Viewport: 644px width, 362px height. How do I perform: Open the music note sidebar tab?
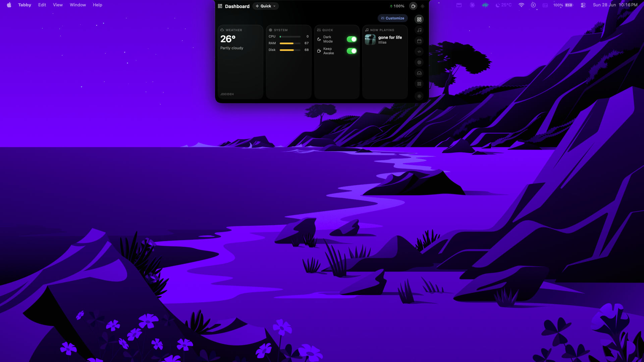pyautogui.click(x=419, y=30)
